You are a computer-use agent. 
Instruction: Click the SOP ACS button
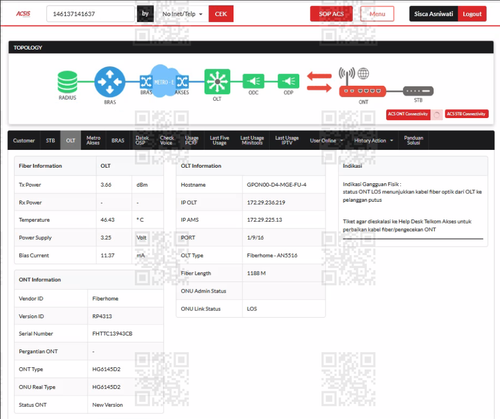click(331, 14)
